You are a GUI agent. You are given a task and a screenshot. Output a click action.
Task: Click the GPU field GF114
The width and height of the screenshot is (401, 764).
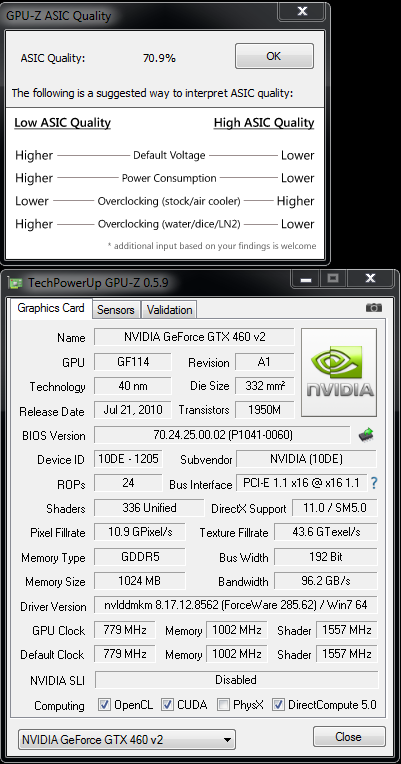pos(133,362)
